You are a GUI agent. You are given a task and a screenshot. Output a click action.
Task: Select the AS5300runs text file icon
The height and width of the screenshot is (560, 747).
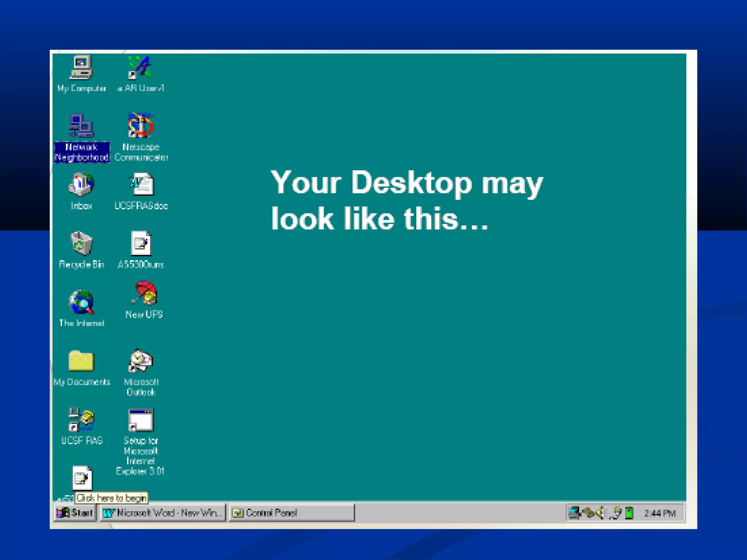141,244
